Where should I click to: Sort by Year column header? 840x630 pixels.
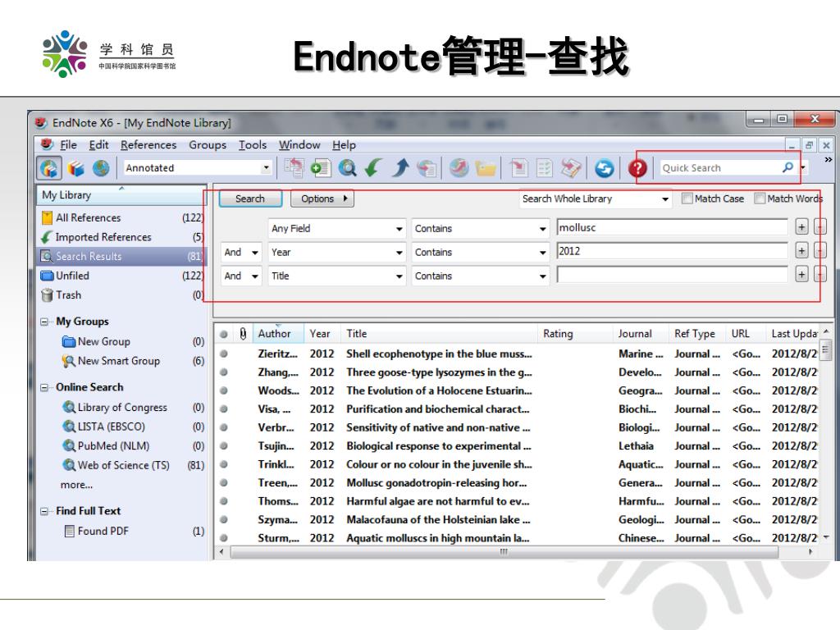pyautogui.click(x=322, y=333)
